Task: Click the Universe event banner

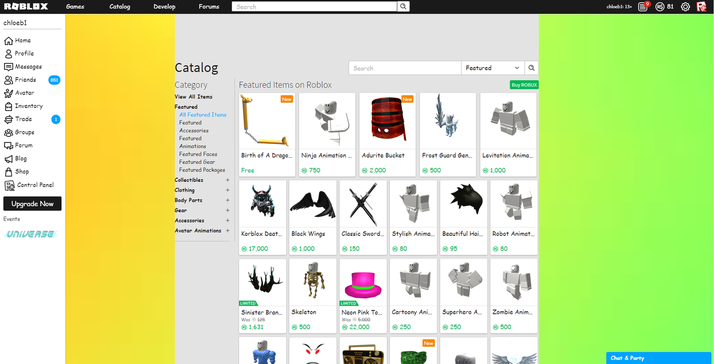Action: click(30, 234)
